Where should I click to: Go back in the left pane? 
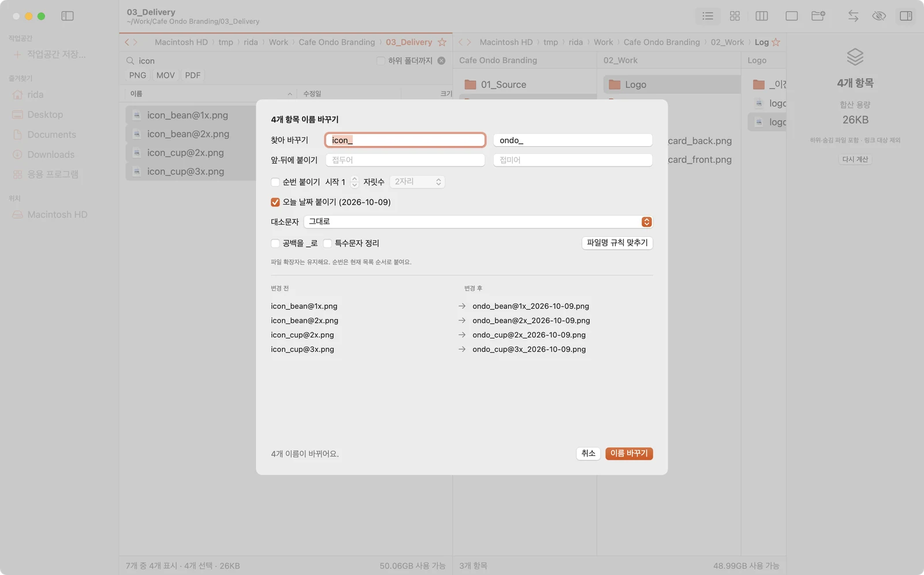click(x=127, y=42)
